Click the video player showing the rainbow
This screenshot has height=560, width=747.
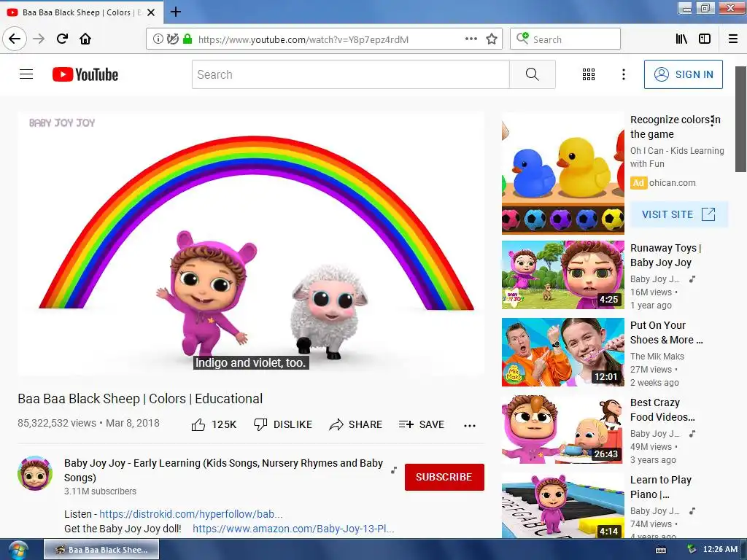[251, 244]
